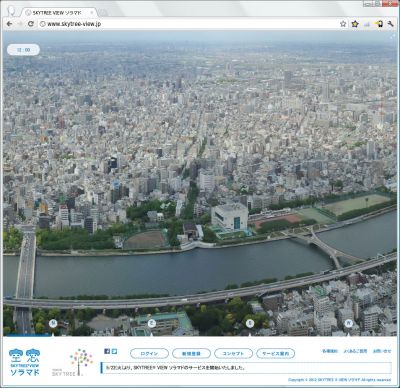Open Chrome wrench settings menu
Screen dimensions: 400x388
coord(390,24)
